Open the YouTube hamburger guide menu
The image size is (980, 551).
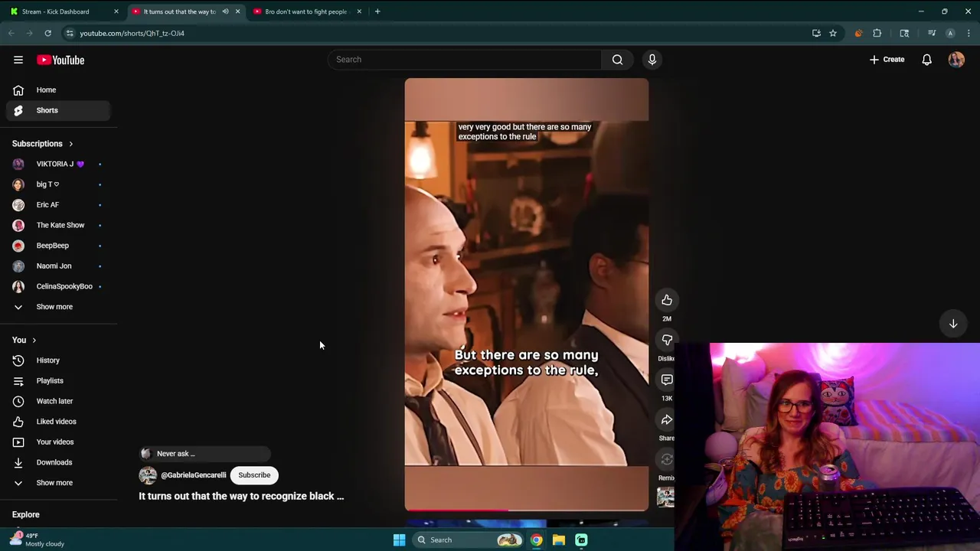click(18, 60)
